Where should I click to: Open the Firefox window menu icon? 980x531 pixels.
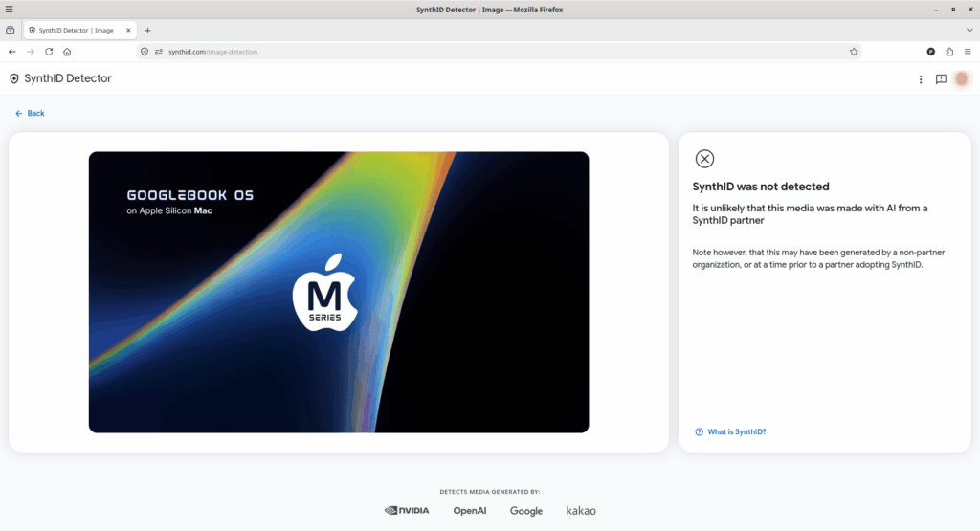(9, 9)
